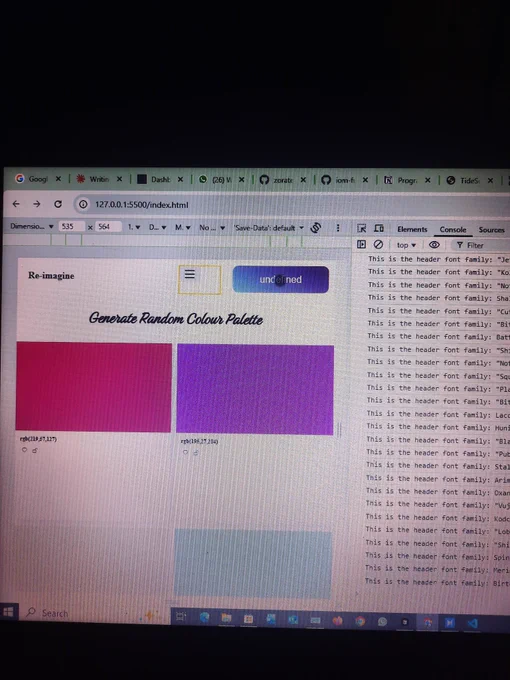
Task: Lock the purple color using lock icon
Action: [196, 452]
